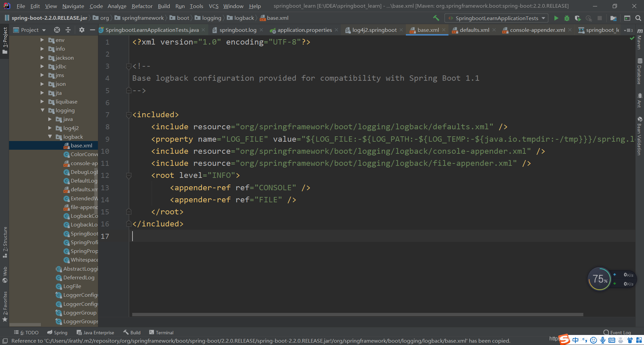Screen dimensions: 644x345
Task: Fold the root element at line 12
Action: (x=128, y=176)
